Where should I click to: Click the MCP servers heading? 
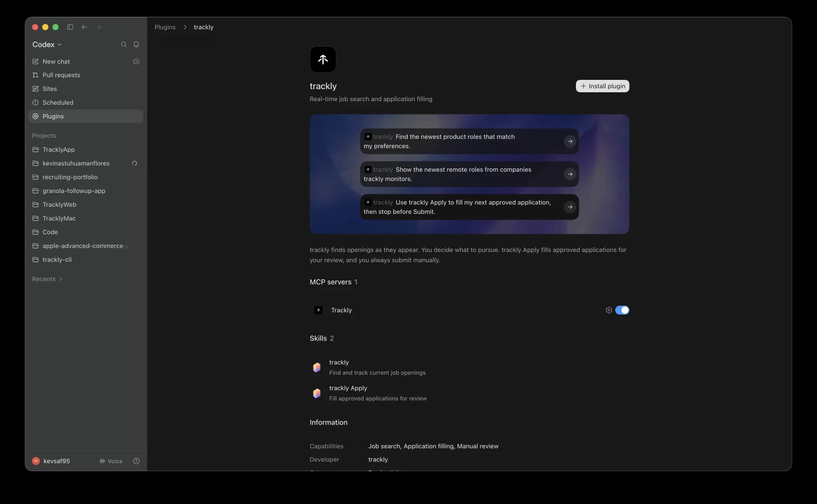[330, 282]
